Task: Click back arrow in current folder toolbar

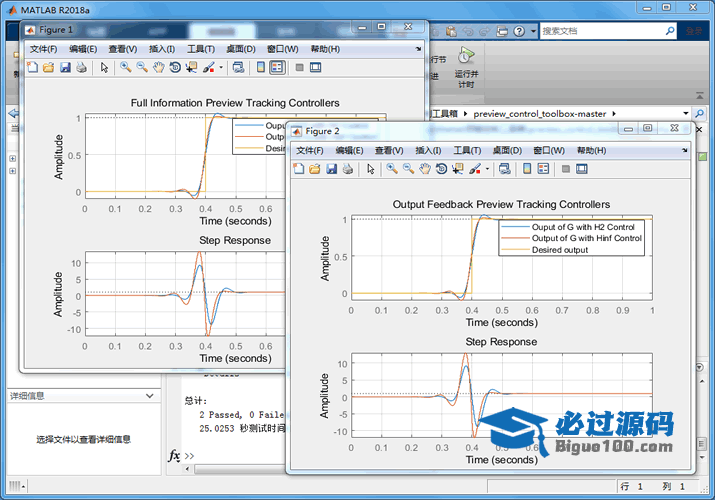Action: click(x=14, y=113)
